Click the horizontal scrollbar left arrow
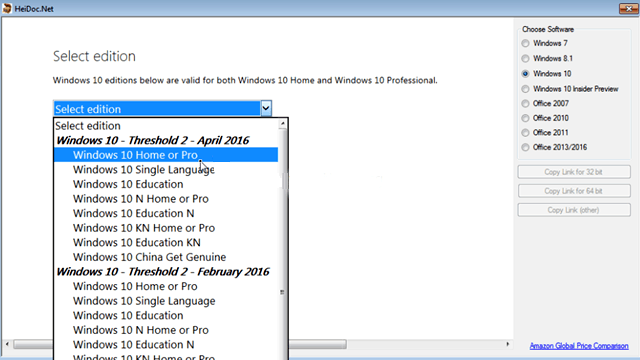The height and width of the screenshot is (360, 640). [7, 344]
